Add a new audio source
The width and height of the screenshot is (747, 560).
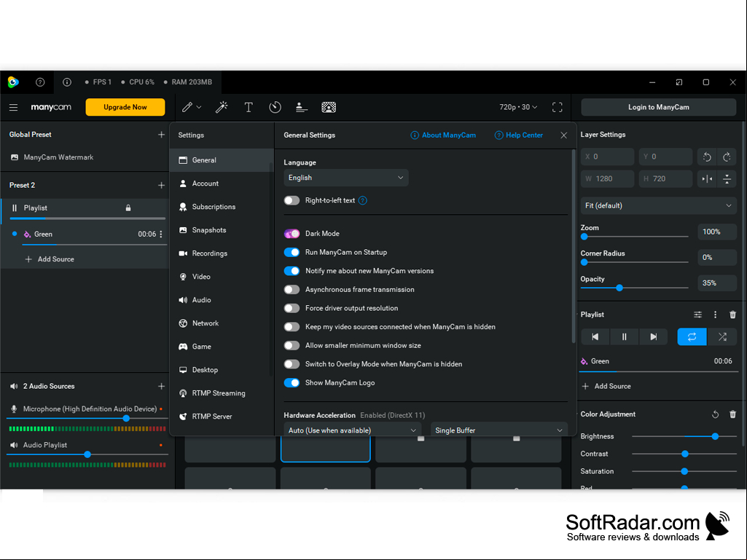click(162, 386)
